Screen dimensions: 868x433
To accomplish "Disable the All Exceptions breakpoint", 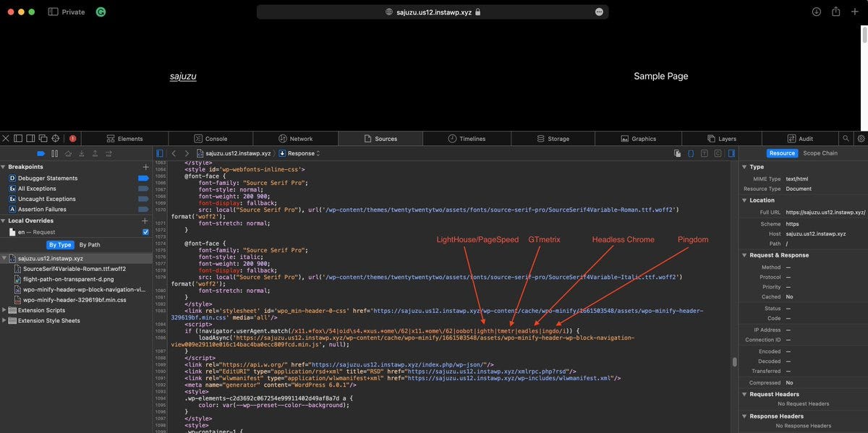I will (142, 189).
